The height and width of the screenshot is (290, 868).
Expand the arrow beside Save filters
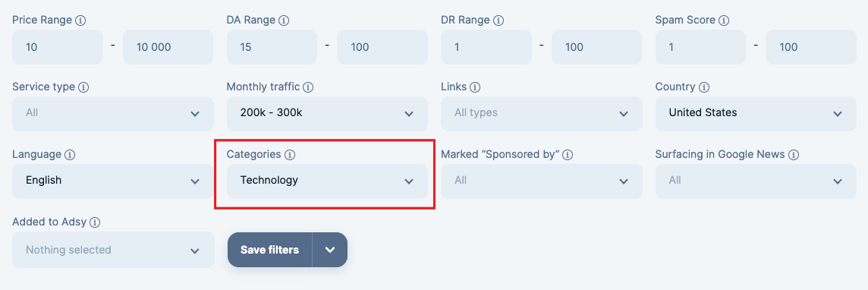point(330,250)
